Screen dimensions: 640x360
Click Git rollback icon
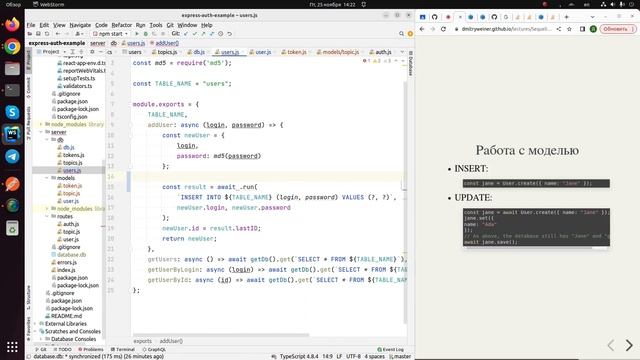(x=229, y=34)
